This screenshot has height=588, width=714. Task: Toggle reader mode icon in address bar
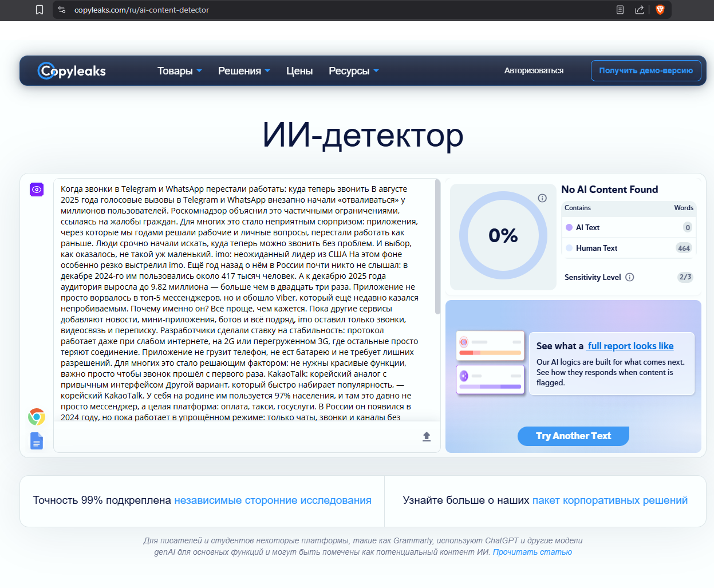[x=620, y=10]
